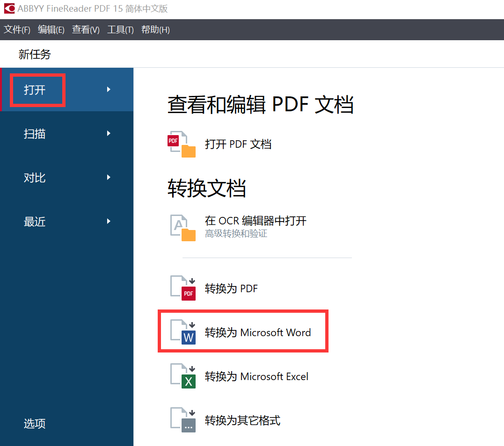Click 打开 PDF 文档 task
Viewport: 504px width, 446px height.
click(x=219, y=144)
